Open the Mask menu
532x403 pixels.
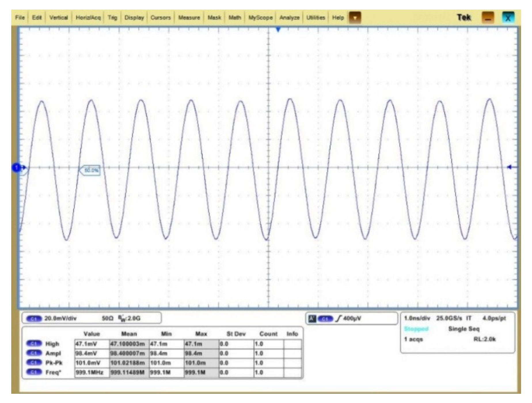[214, 18]
